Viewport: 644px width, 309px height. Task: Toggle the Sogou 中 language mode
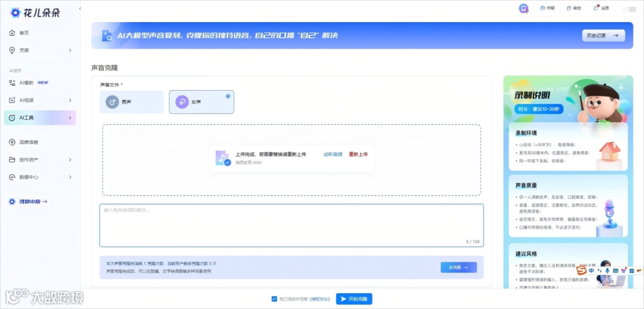[592, 271]
